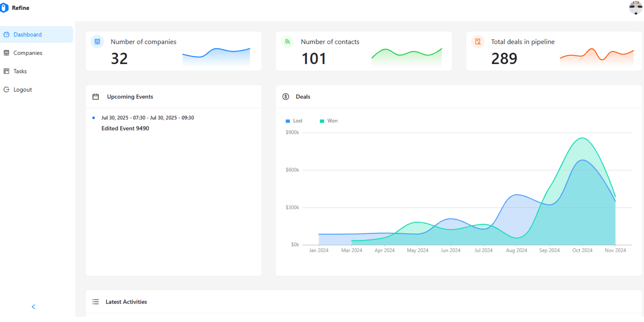Screen dimensions: 644x322
Task: Click the Sep 2024 axis label
Action: tap(549, 250)
